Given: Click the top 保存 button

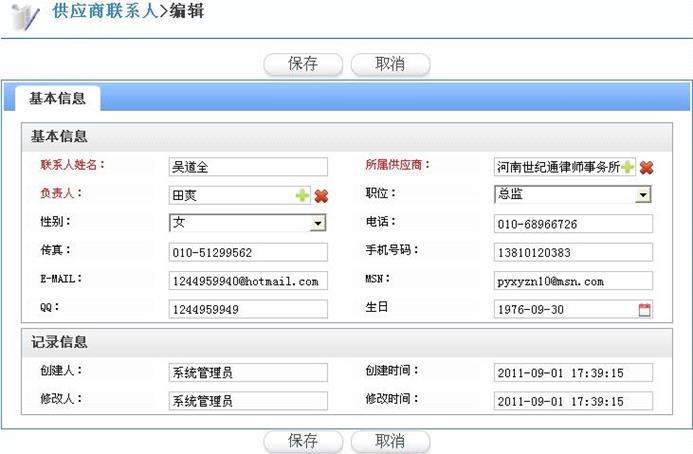Looking at the screenshot, I should coord(303,64).
